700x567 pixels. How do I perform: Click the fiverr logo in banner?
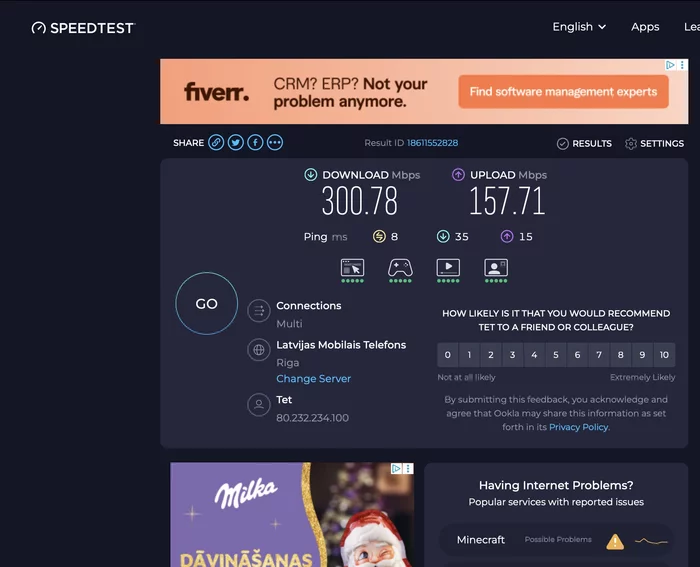point(217,92)
